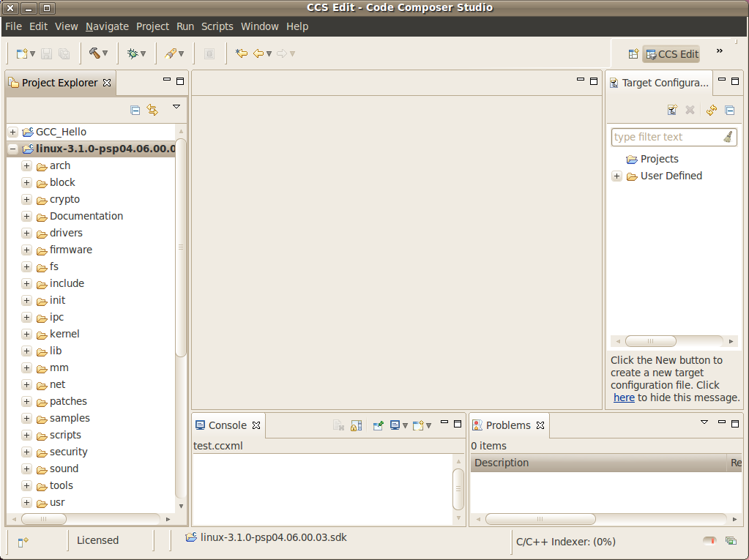749x560 pixels.
Task: Pin the Console view
Action: pos(378,425)
